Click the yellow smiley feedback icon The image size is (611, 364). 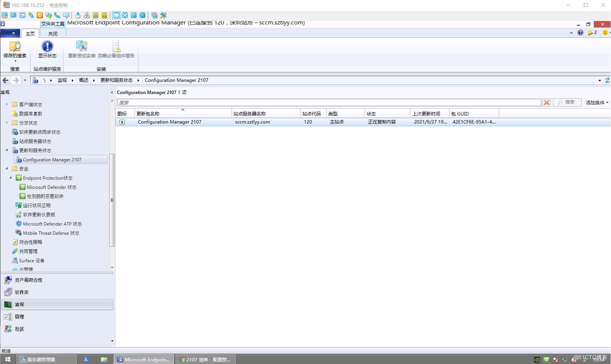[x=605, y=32]
